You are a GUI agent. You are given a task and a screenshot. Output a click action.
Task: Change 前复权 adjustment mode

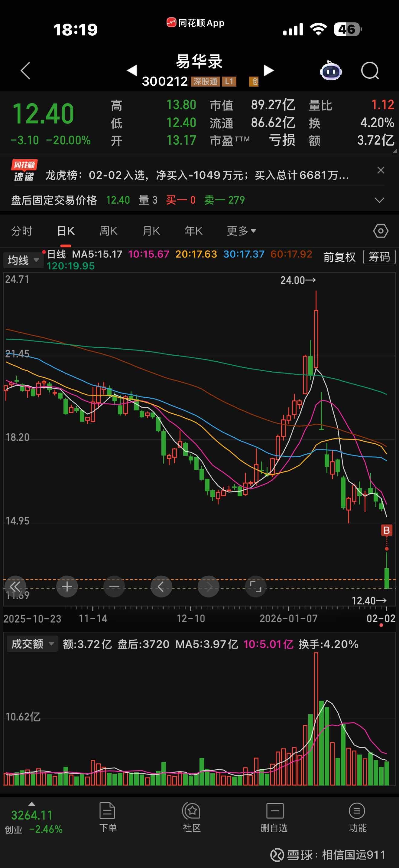[339, 257]
